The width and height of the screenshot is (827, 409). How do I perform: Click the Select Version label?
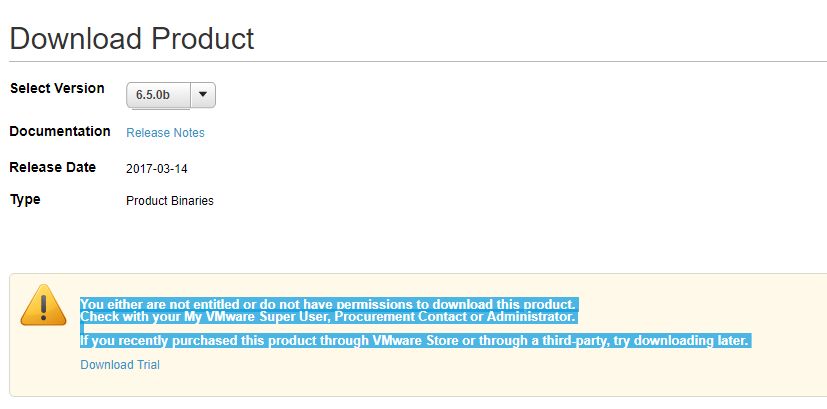click(x=57, y=88)
